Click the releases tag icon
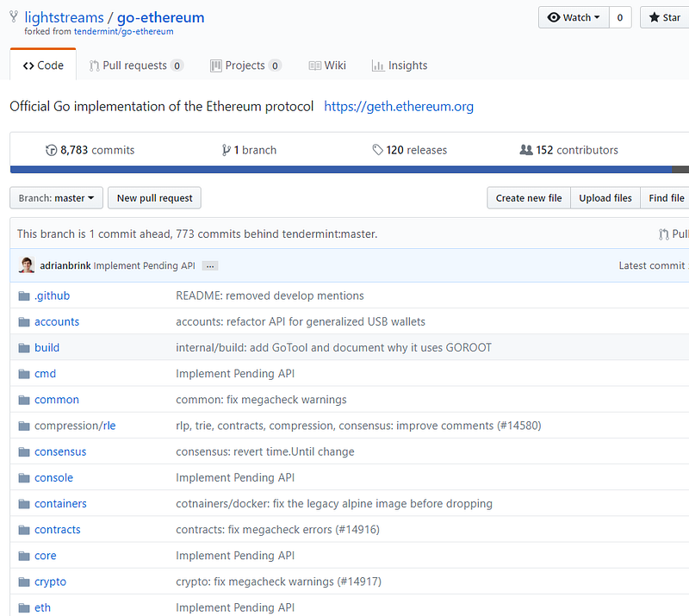This screenshot has width=689, height=616. [x=377, y=150]
